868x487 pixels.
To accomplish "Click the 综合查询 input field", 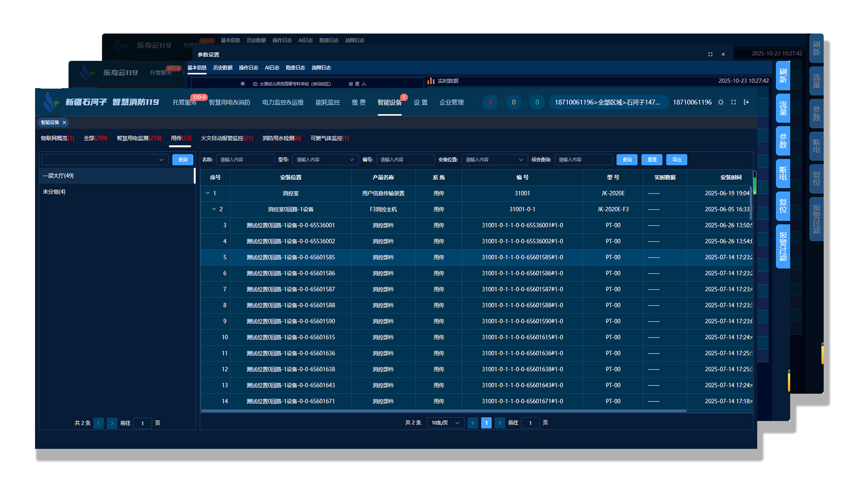I will (583, 160).
